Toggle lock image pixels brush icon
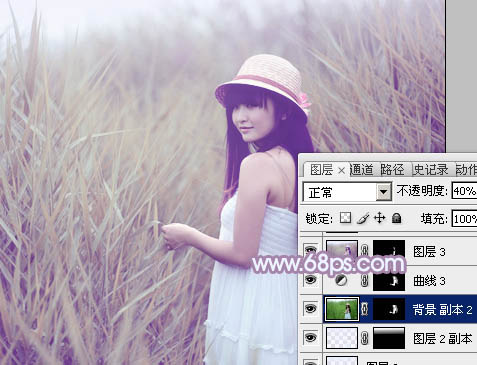This screenshot has height=365, width=477. point(362,218)
